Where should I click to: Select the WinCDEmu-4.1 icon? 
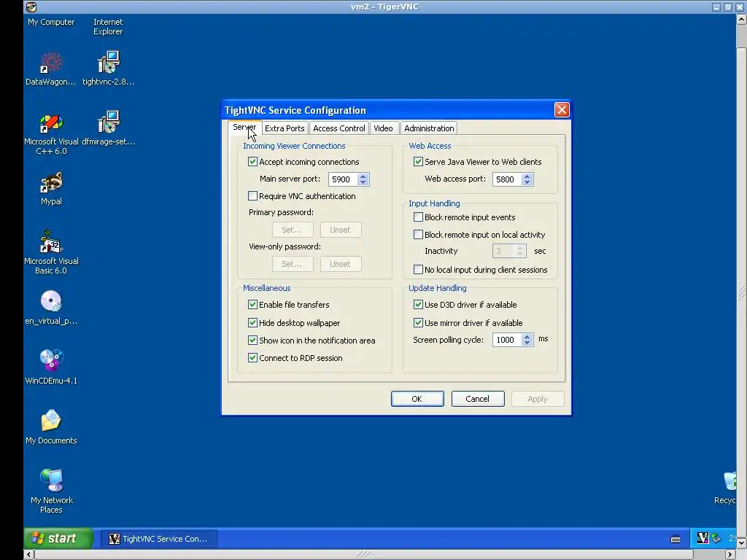[51, 367]
